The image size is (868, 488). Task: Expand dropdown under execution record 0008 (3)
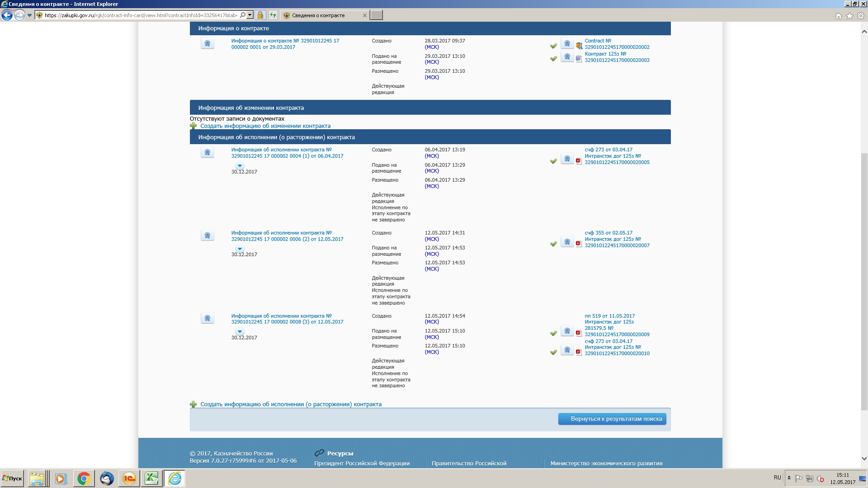[240, 332]
